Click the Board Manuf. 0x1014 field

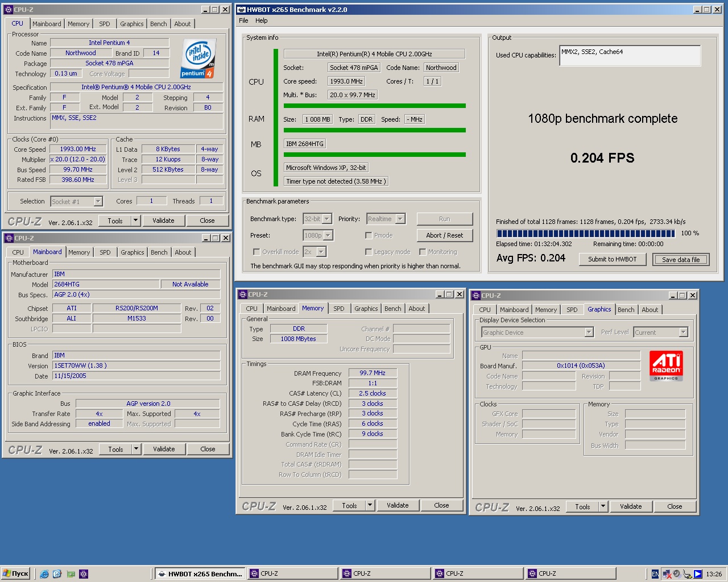[x=581, y=365]
